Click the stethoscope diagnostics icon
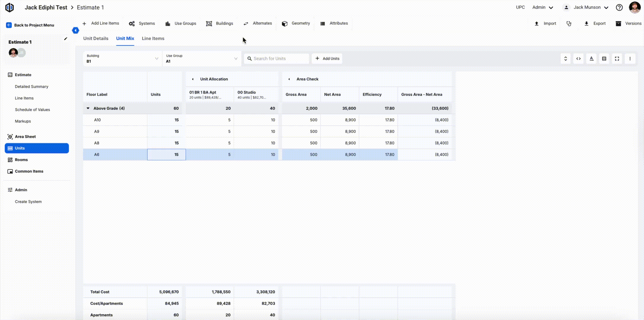Viewport: 644px width, 320px height. (x=569, y=23)
